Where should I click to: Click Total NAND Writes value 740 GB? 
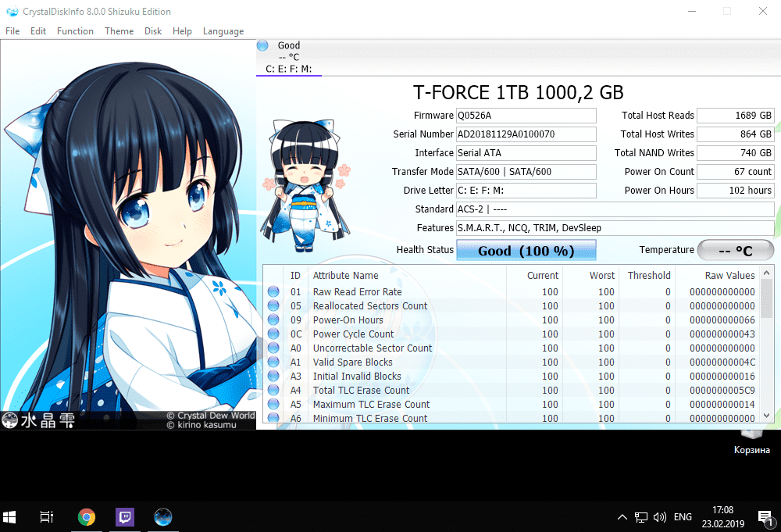tap(735, 153)
